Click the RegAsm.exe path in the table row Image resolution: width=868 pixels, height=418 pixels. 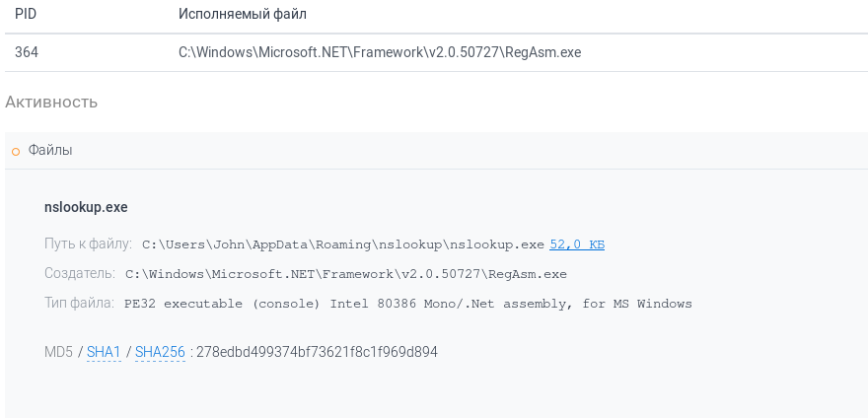380,52
